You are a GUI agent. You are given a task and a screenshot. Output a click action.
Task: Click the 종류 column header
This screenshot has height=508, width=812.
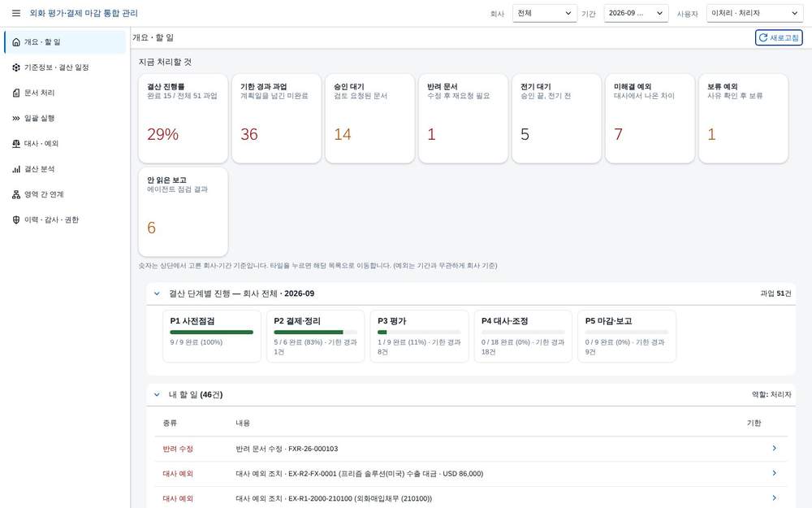pyautogui.click(x=170, y=423)
